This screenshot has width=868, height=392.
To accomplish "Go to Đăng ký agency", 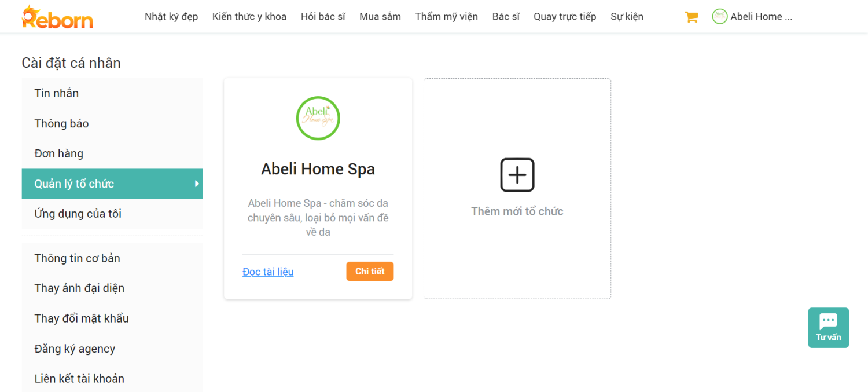I will (x=112, y=349).
